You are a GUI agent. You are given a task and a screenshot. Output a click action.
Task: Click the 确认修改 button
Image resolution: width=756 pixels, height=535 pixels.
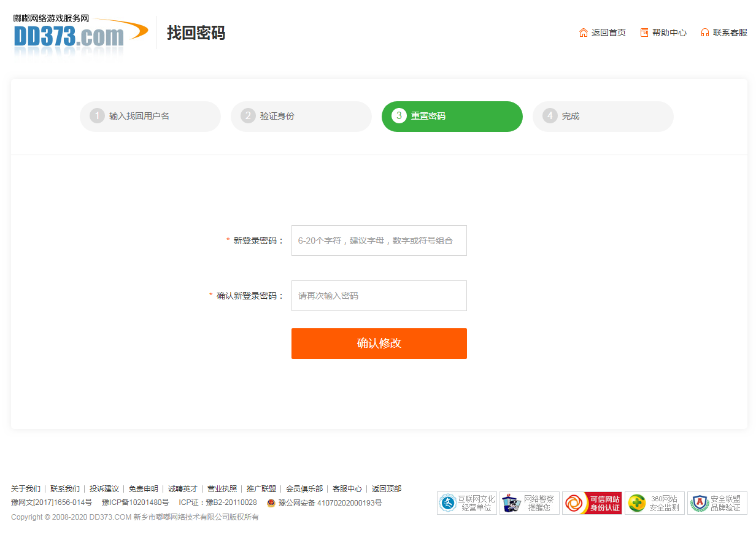click(379, 344)
